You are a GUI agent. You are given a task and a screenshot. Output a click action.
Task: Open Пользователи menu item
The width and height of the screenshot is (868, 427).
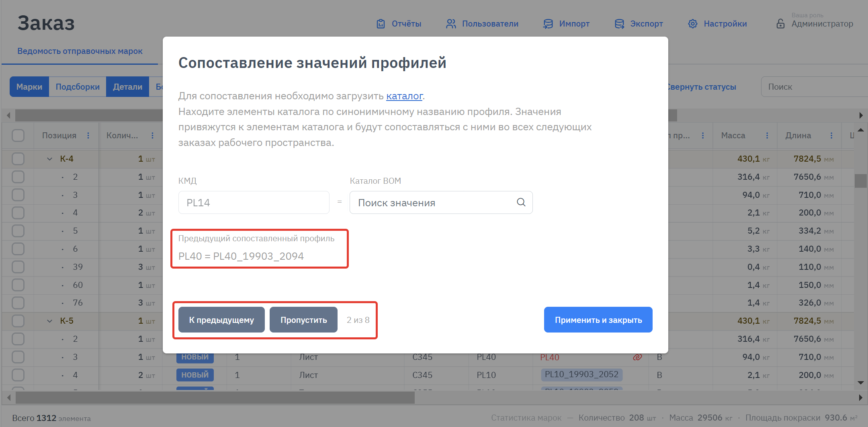tap(490, 24)
